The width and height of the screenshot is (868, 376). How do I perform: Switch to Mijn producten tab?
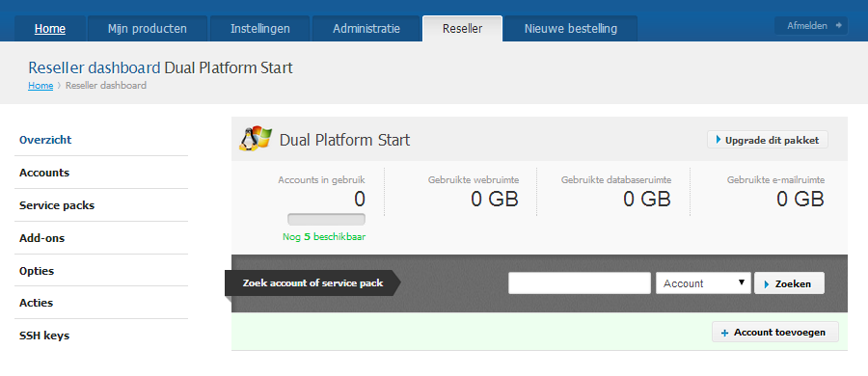[x=148, y=28]
